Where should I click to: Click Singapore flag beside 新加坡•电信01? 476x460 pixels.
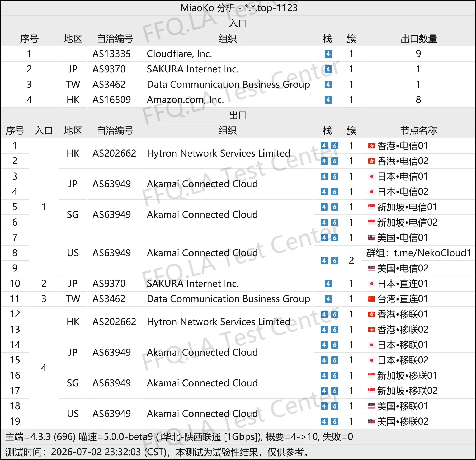pos(371,207)
